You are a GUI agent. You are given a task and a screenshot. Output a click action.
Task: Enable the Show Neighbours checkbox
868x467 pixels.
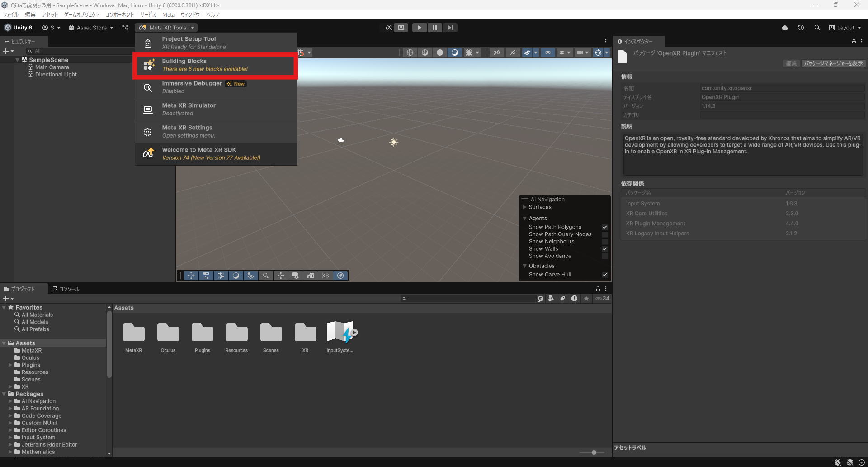pos(604,242)
